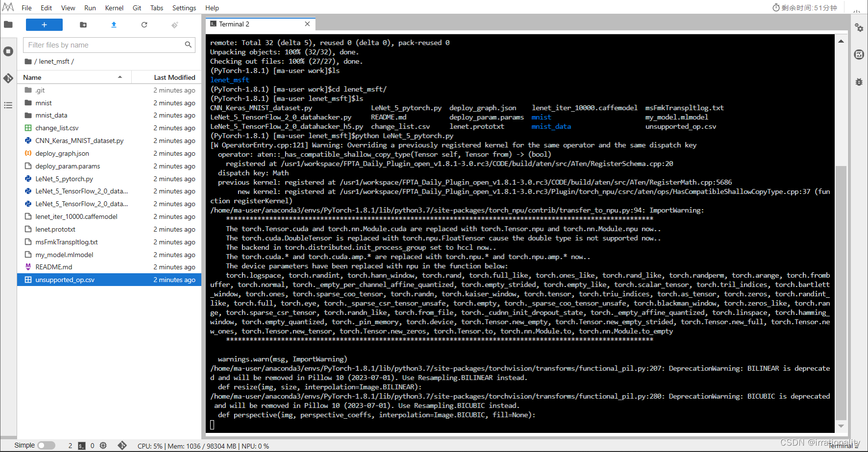
Task: Refresh the file list
Action: point(144,24)
